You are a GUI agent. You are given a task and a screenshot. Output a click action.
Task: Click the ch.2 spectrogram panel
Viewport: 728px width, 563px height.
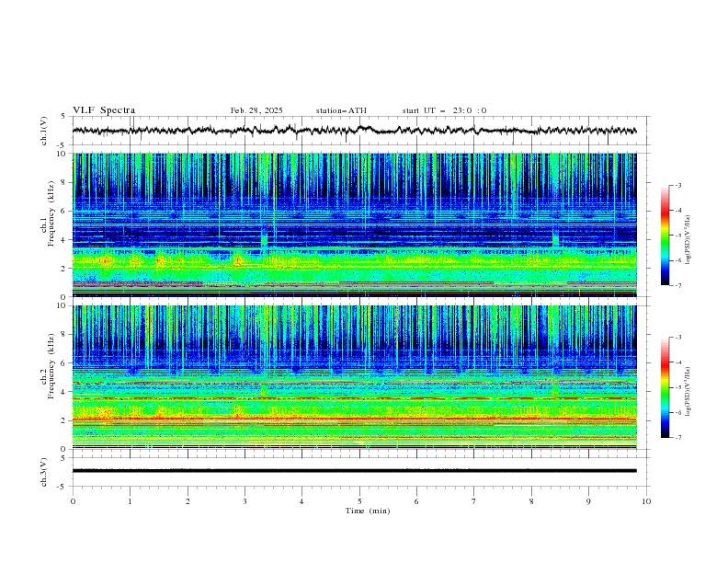point(355,377)
